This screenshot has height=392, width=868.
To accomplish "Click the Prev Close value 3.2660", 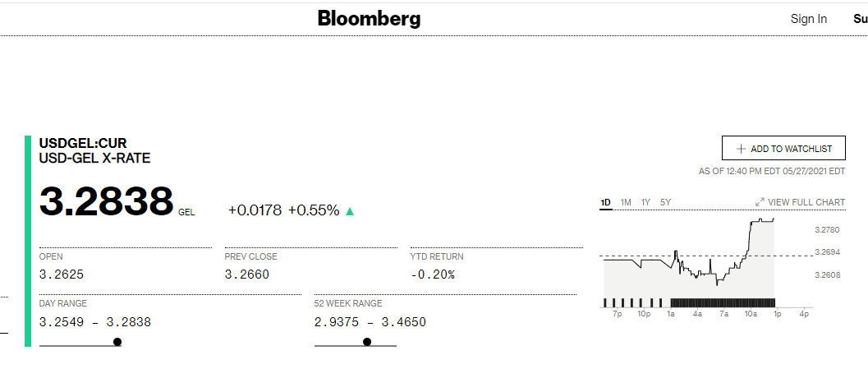I will tap(246, 274).
